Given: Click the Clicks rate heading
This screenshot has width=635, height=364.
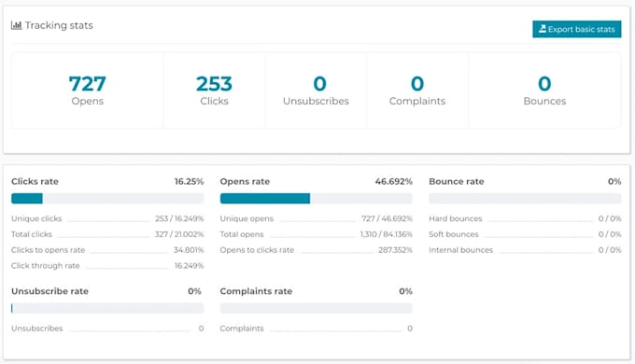Looking at the screenshot, I should 35,181.
